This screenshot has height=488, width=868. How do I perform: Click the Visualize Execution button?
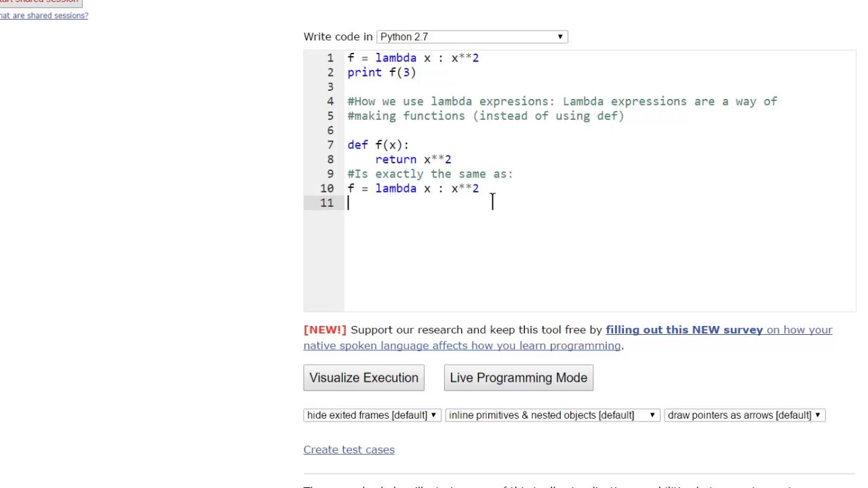click(363, 378)
